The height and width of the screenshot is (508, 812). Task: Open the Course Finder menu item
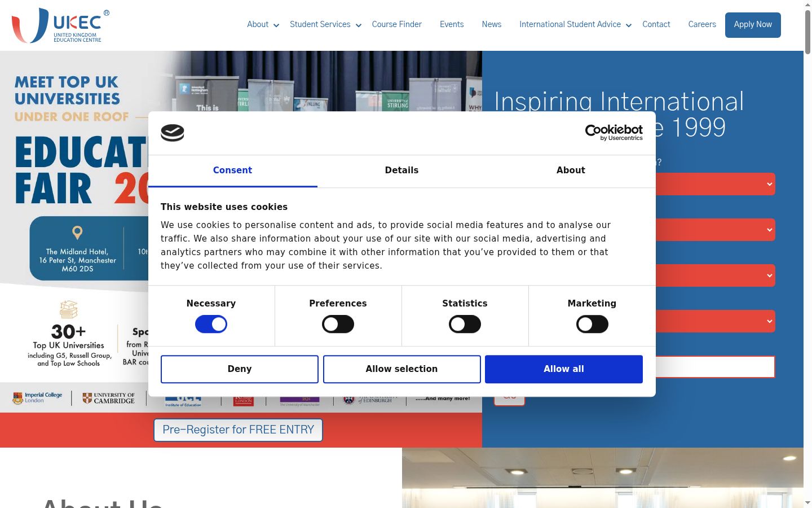[397, 24]
